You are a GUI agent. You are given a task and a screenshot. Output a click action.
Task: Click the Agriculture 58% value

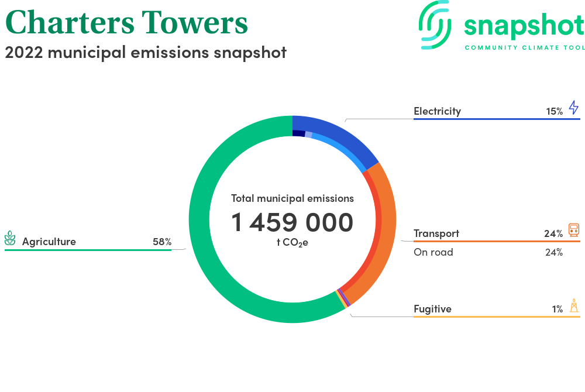162,242
